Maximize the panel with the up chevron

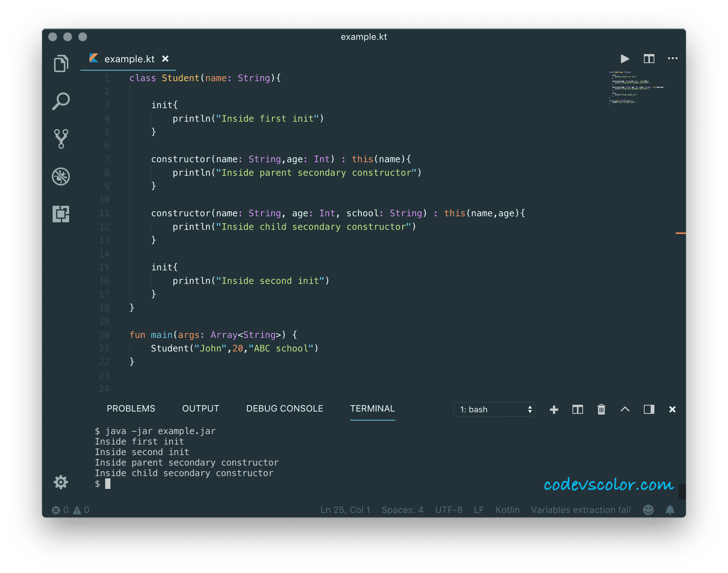point(625,409)
